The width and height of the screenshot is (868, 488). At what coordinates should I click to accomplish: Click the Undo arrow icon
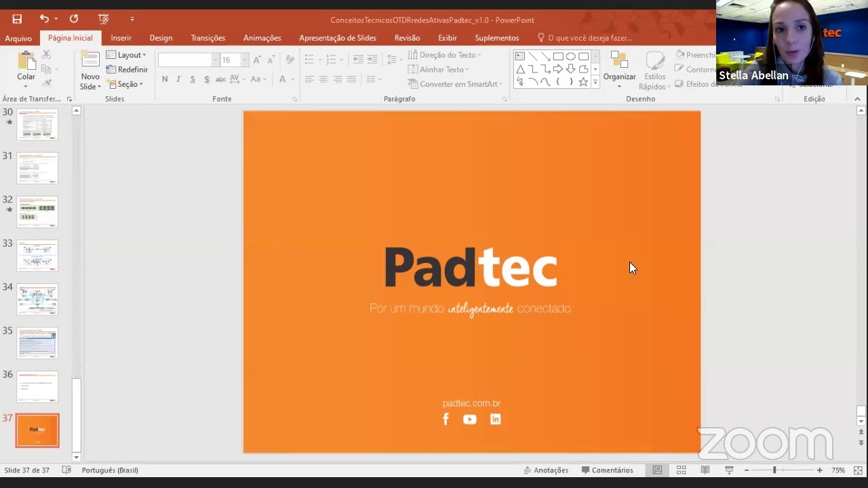[x=44, y=19]
